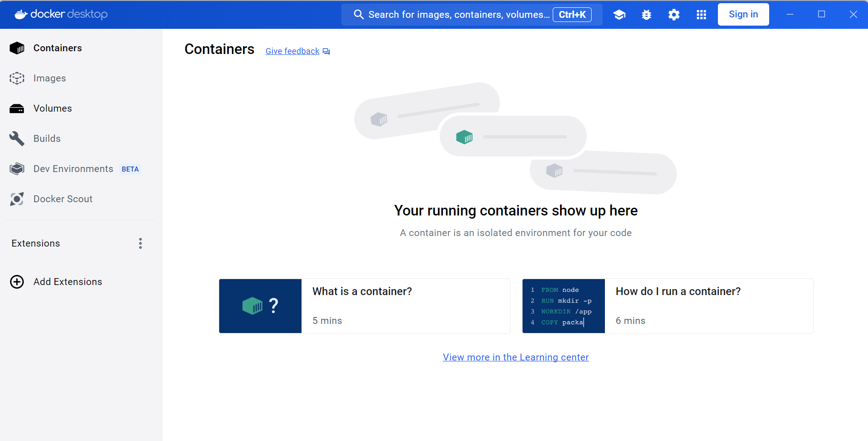Open Settings via the gear icon
The width and height of the screenshot is (868, 441).
[674, 15]
